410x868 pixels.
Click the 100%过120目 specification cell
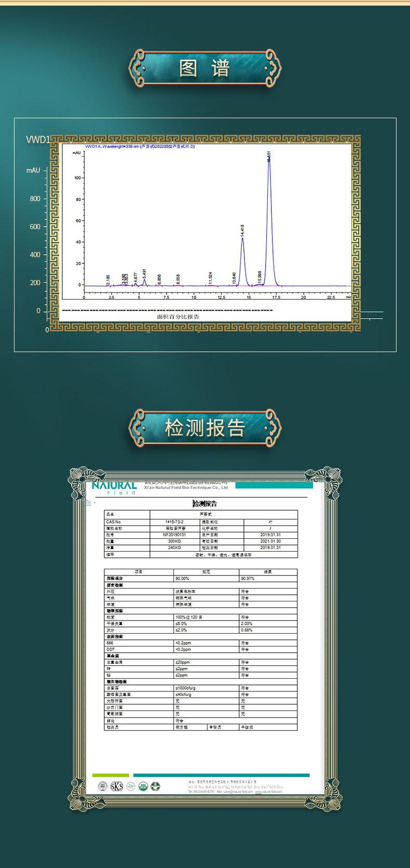click(207, 617)
